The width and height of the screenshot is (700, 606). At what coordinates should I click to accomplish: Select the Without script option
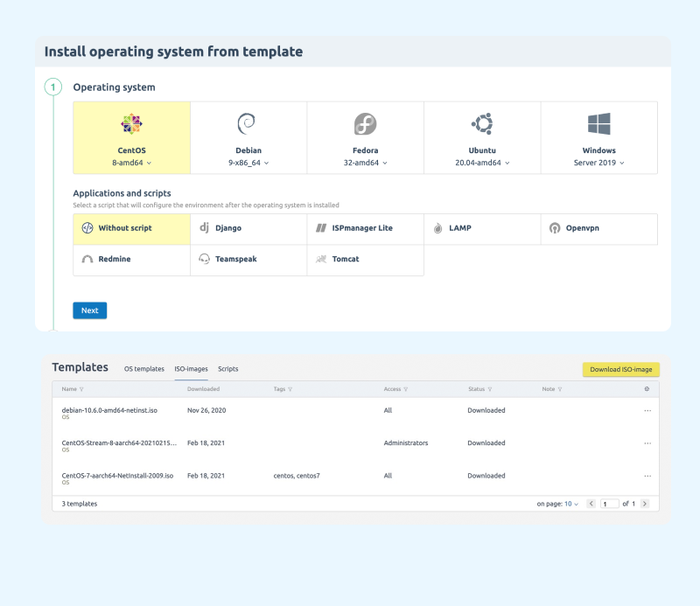click(x=132, y=229)
